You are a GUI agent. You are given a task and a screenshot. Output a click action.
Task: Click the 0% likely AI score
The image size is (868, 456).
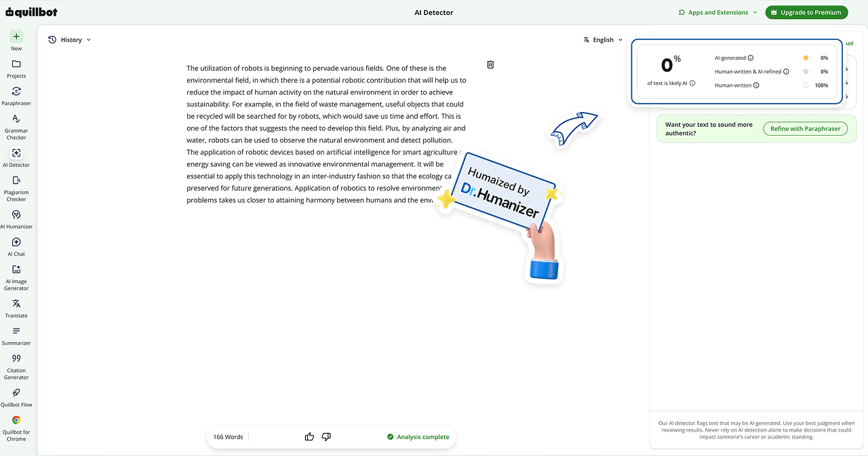671,64
